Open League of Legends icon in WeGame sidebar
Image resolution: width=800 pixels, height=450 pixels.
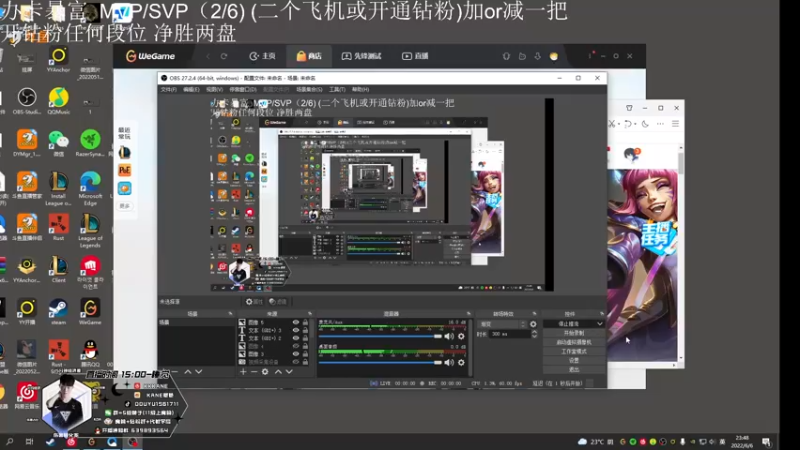pyautogui.click(x=124, y=152)
